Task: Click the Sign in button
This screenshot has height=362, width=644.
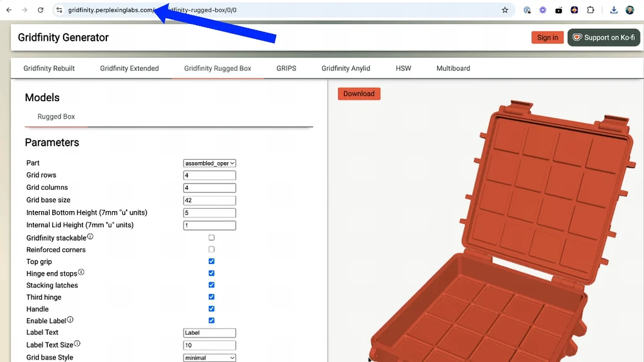Action: (x=548, y=37)
